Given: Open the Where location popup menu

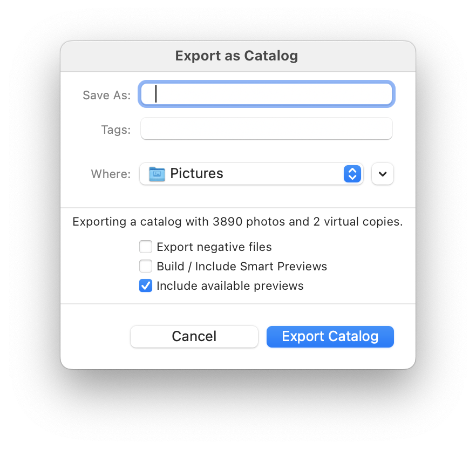Looking at the screenshot, I should [x=251, y=174].
